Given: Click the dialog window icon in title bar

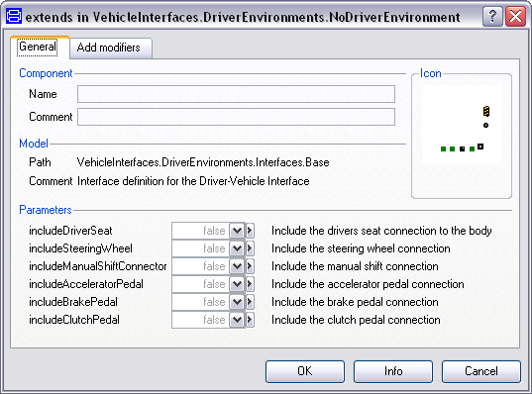Looking at the screenshot, I should 14,16.
